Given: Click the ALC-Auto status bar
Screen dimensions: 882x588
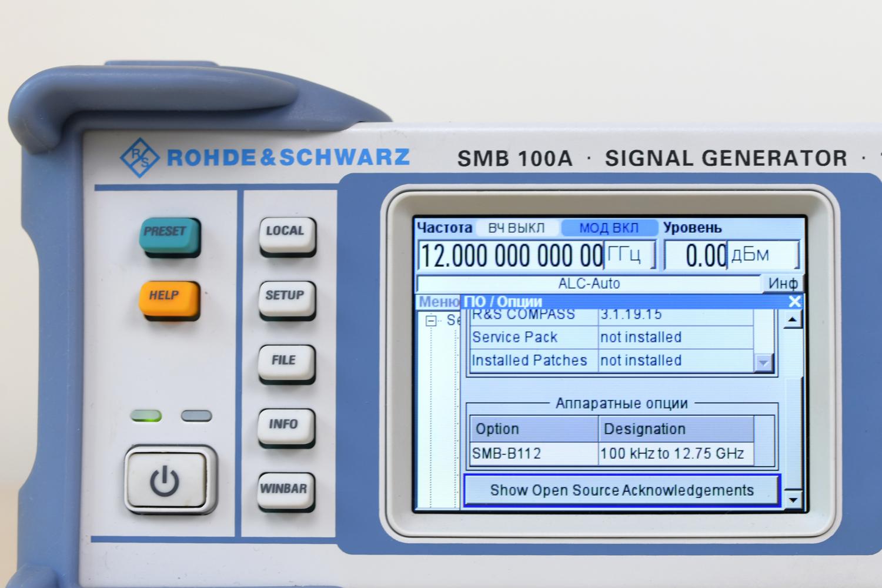Looking at the screenshot, I should pos(589,283).
